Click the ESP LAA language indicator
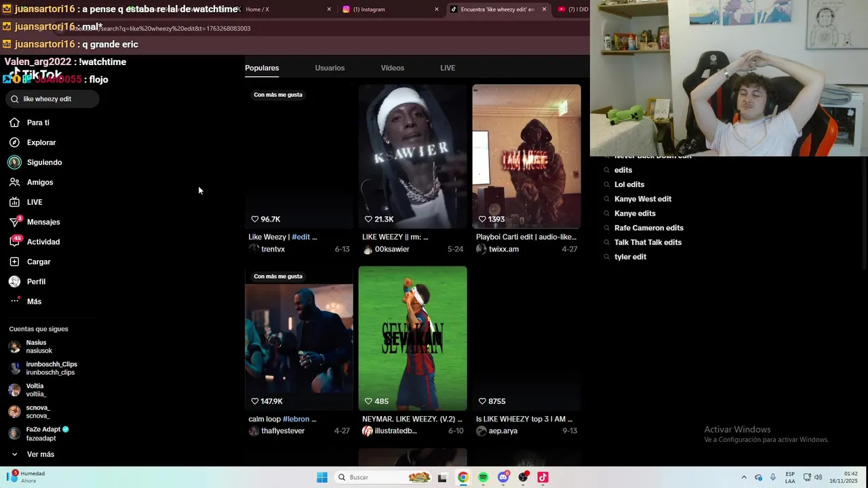Image resolution: width=868 pixels, height=488 pixels. point(790,477)
